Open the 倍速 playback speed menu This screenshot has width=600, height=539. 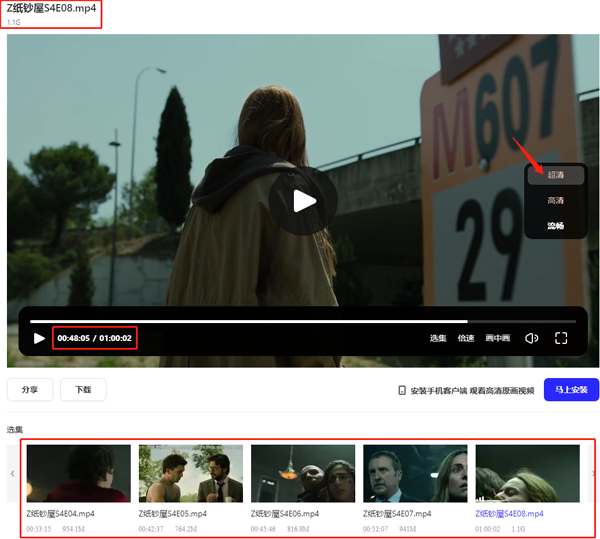pyautogui.click(x=466, y=338)
